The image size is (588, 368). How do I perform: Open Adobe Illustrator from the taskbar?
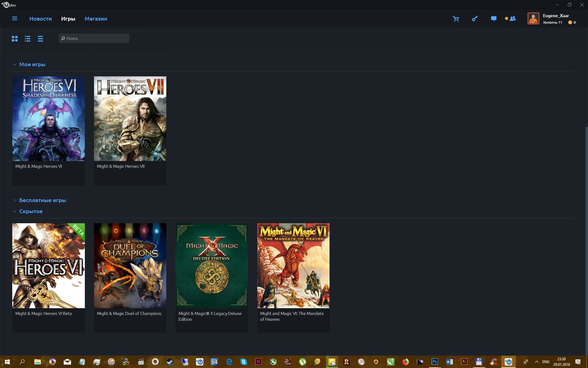click(x=464, y=362)
